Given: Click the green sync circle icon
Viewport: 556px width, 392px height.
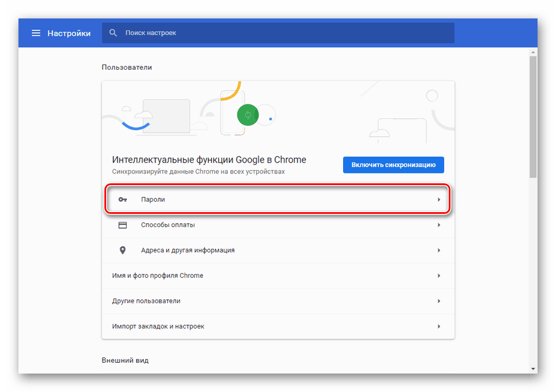Looking at the screenshot, I should pos(248,115).
